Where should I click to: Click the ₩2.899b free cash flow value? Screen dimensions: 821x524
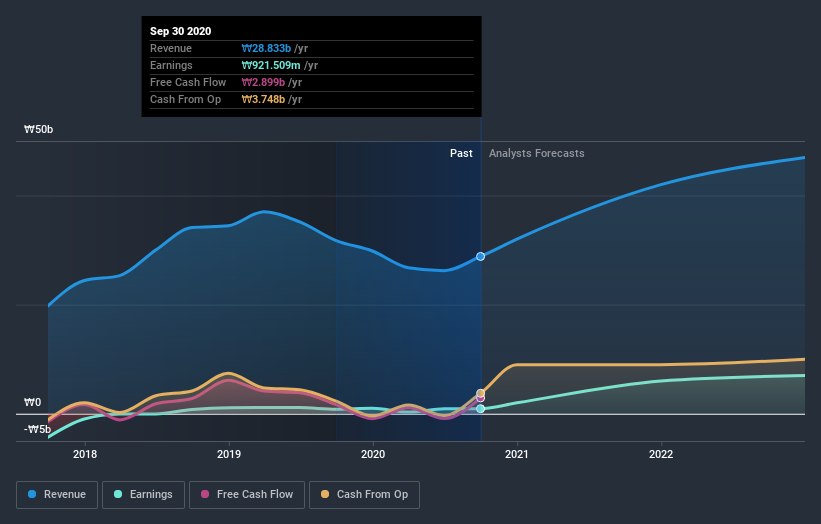263,82
